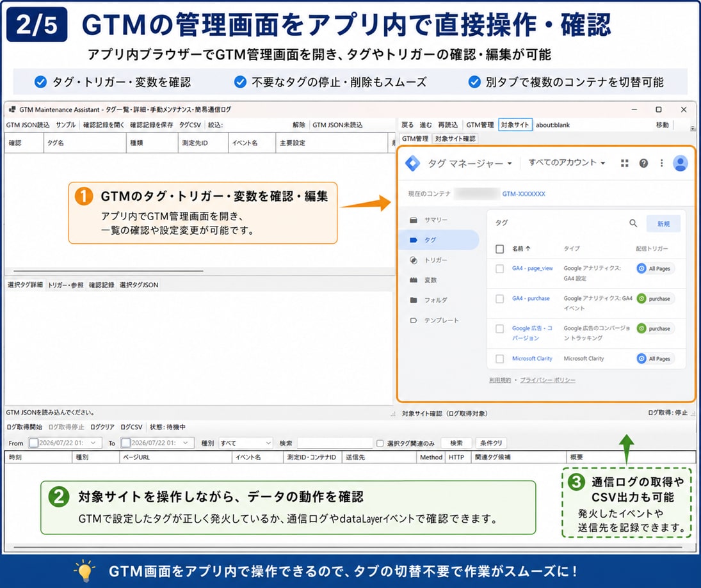Screen dimensions: 701x588
Task: Click the テンプレート sidebar icon
Action: (x=414, y=321)
